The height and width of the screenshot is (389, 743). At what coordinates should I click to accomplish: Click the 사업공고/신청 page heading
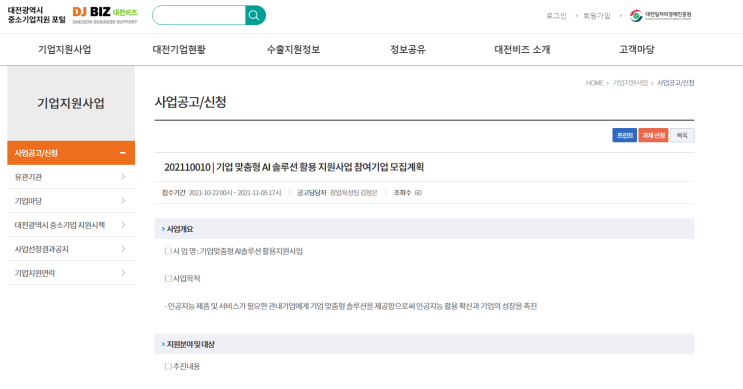(190, 102)
